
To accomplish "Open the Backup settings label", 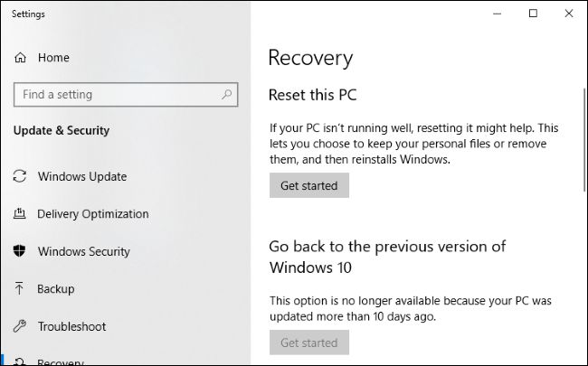I will pos(56,289).
